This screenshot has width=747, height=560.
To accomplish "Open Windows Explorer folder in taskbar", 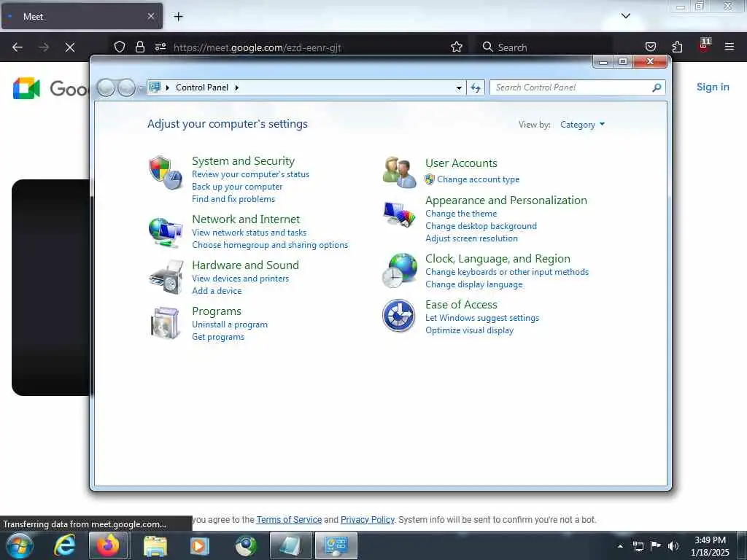I will (x=155, y=545).
